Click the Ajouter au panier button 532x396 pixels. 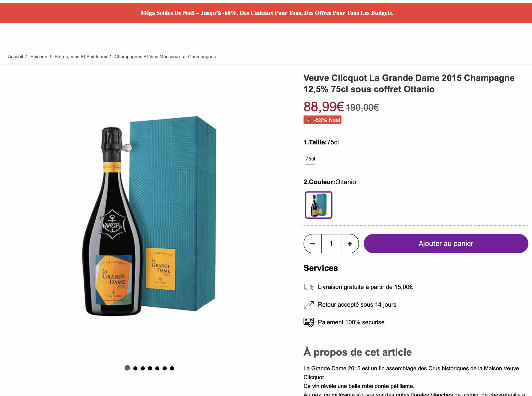446,244
